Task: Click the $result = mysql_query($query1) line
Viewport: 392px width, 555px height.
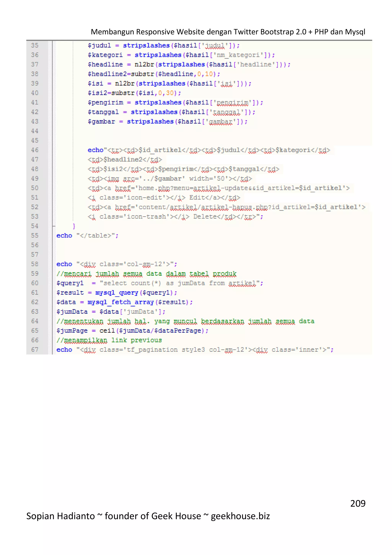Action: [x=117, y=293]
